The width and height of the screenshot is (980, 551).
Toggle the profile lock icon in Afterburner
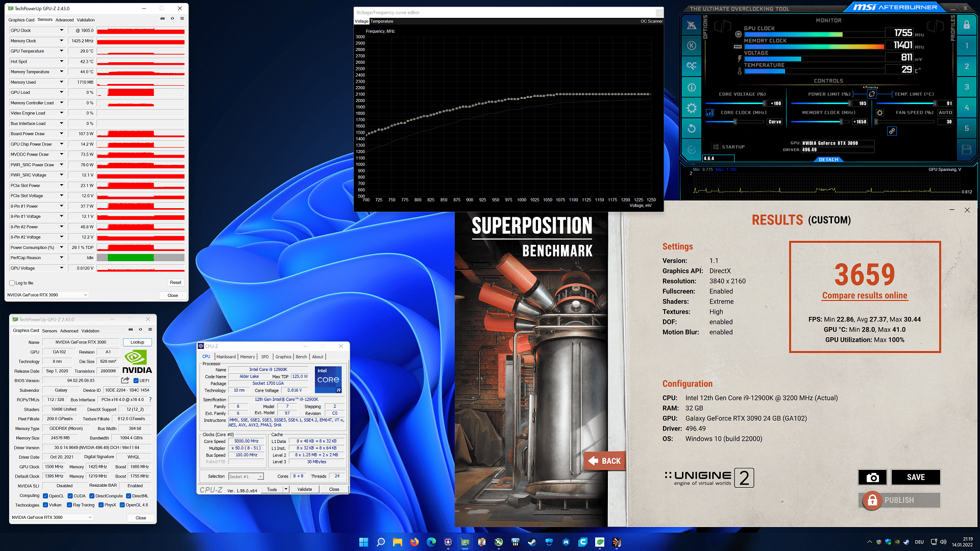click(967, 24)
